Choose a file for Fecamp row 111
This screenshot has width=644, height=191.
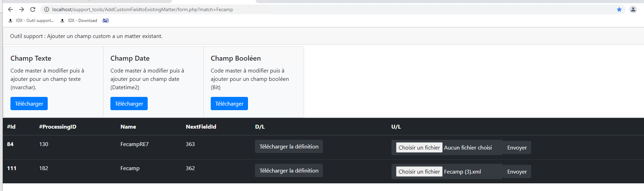(x=419, y=171)
